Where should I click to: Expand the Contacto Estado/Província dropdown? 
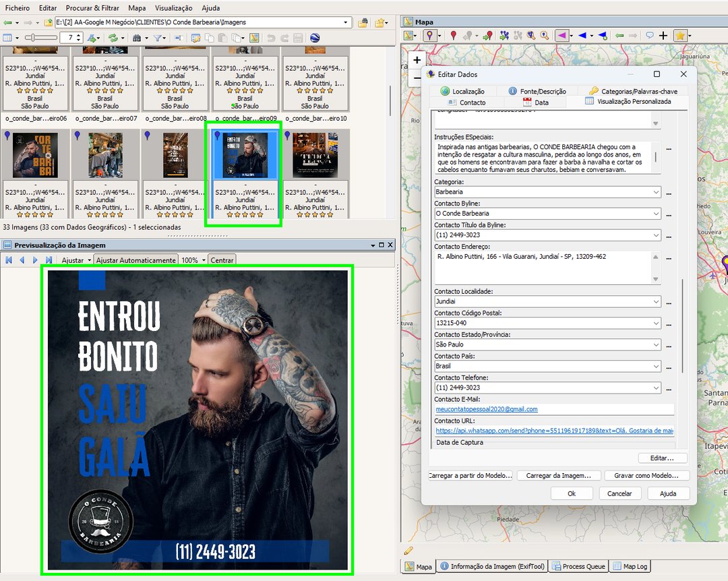click(657, 344)
